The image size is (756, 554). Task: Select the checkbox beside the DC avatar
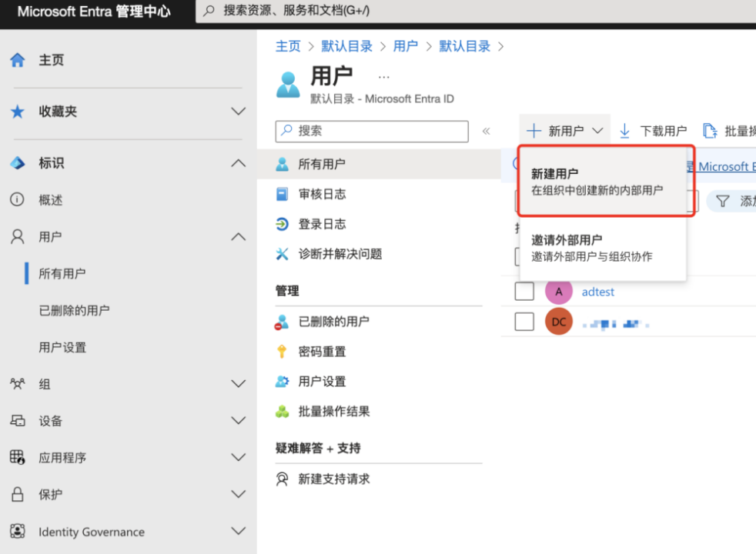[524, 322]
